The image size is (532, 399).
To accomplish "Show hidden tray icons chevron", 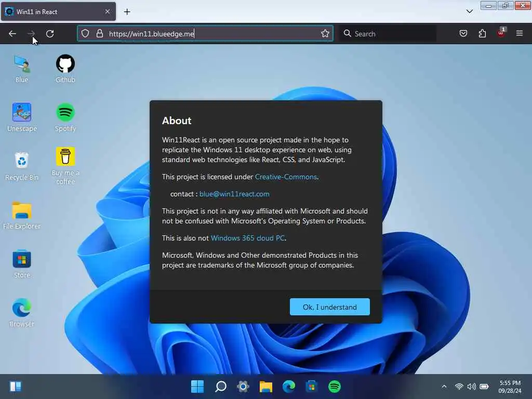I will (x=444, y=387).
